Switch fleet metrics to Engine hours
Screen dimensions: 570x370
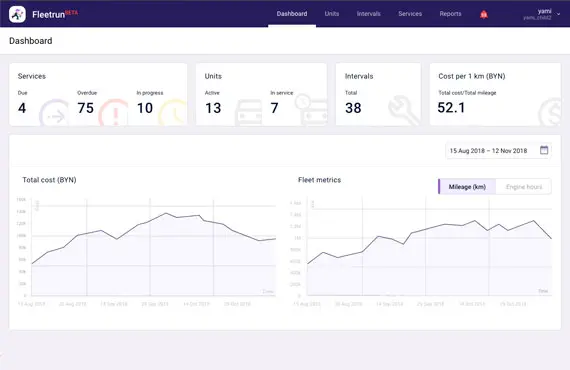click(x=523, y=187)
